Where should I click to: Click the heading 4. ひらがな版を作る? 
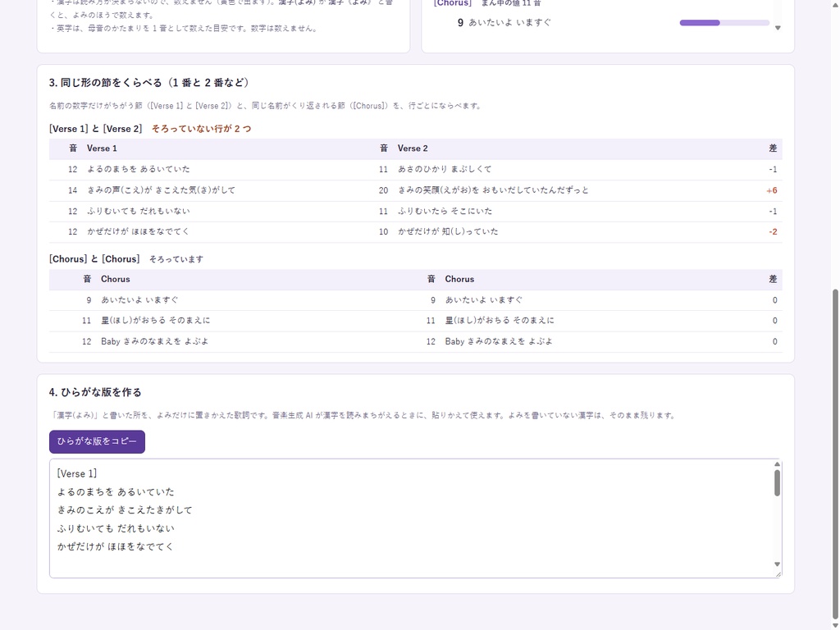pos(95,392)
